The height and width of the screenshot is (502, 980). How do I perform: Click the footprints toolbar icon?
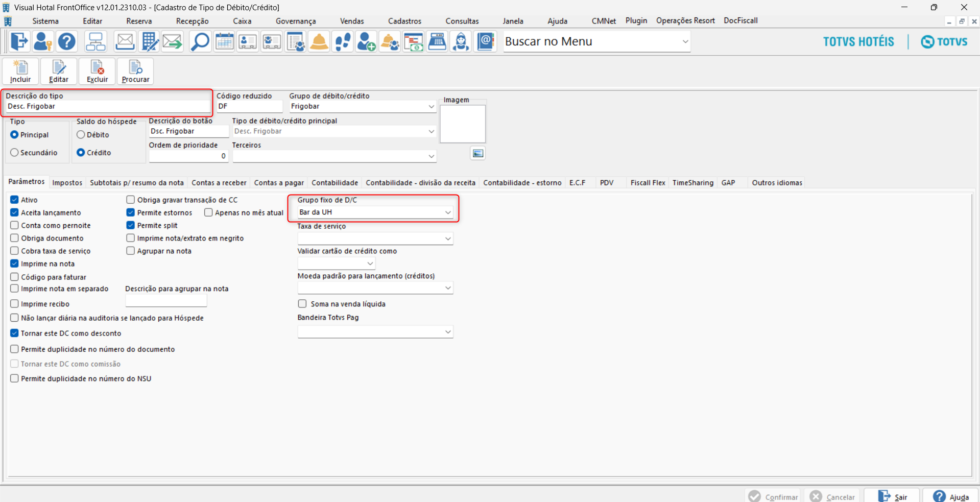coord(343,41)
